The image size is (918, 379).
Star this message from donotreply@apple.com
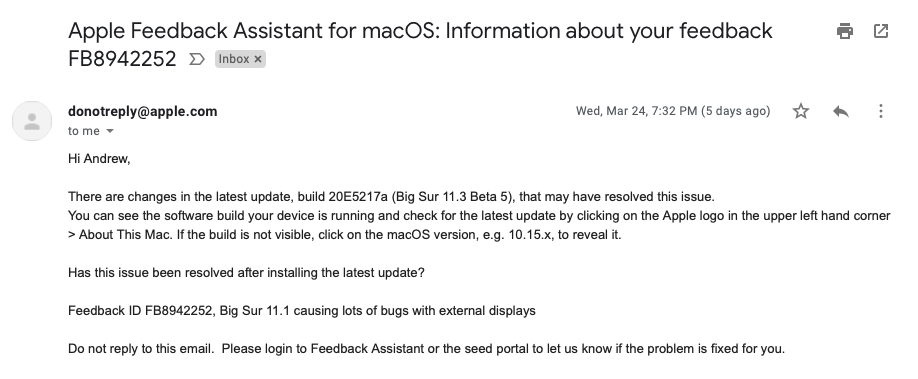tap(800, 111)
